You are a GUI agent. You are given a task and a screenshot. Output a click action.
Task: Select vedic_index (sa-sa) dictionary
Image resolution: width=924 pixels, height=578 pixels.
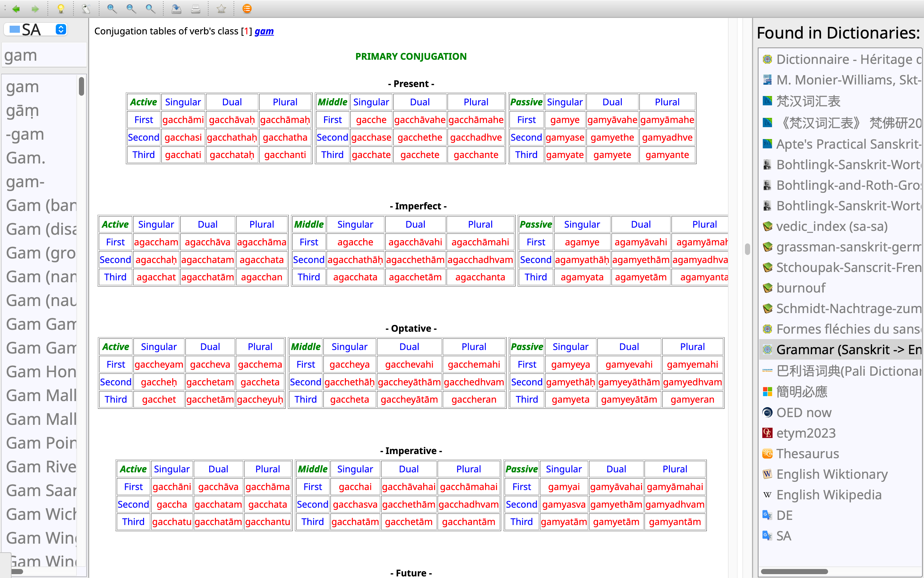[x=840, y=226]
